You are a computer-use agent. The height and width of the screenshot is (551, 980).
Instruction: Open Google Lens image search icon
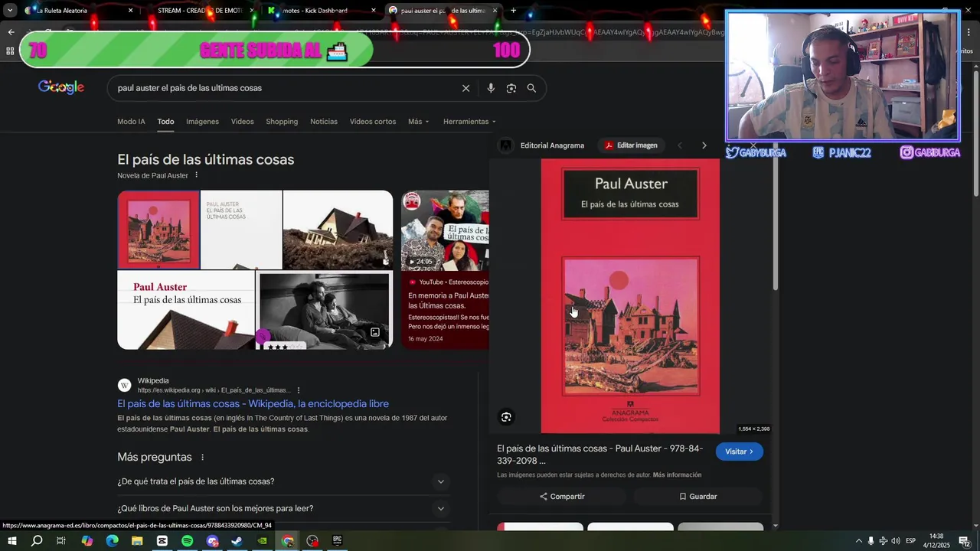coord(511,88)
